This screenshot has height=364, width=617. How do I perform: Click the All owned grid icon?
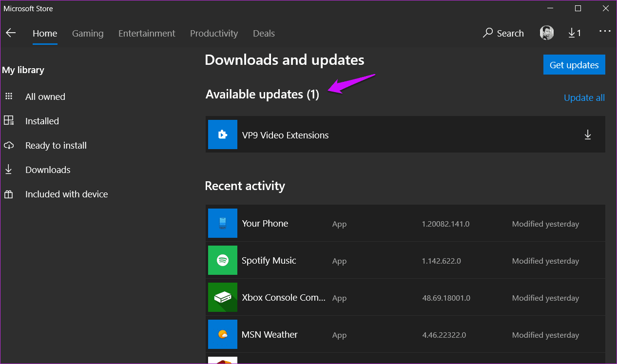(9, 96)
